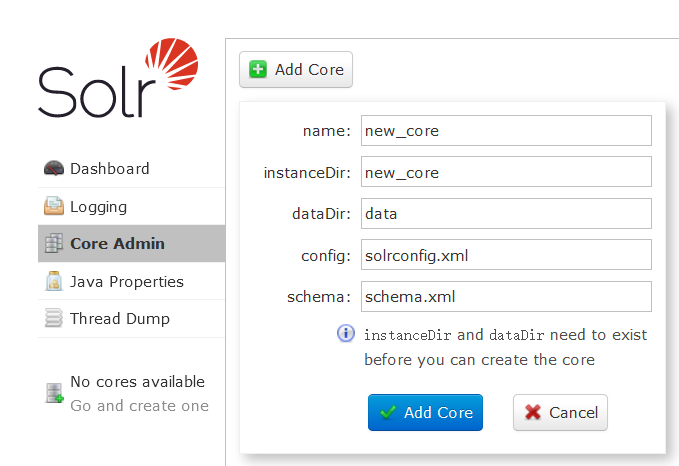Viewport: 679px width, 466px height.
Task: Click the red X icon on Cancel
Action: click(x=534, y=412)
